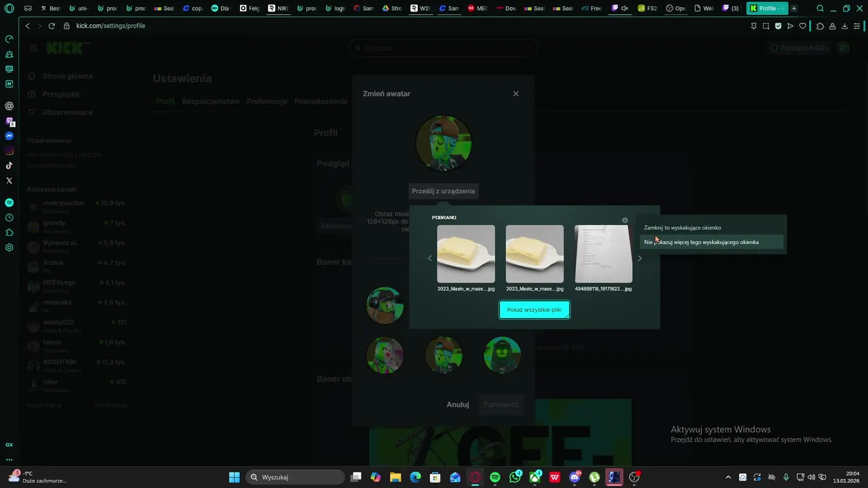
Task: Click 'Prześlij z urządzenia' upload button
Action: pyautogui.click(x=443, y=191)
